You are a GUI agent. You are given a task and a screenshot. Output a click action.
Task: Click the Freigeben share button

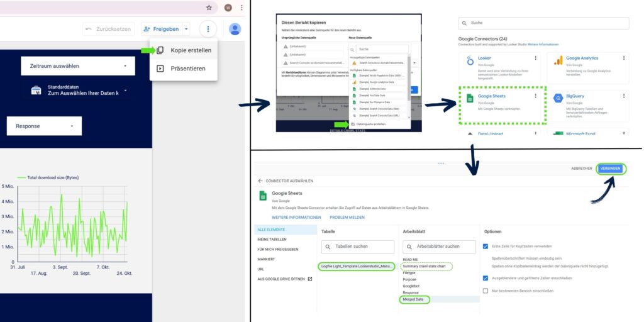(161, 29)
